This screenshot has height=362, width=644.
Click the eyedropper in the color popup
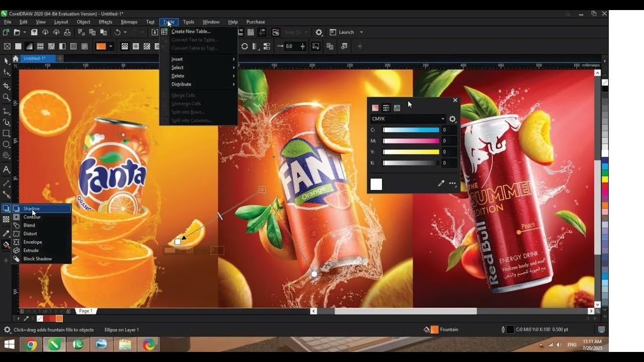pyautogui.click(x=441, y=184)
